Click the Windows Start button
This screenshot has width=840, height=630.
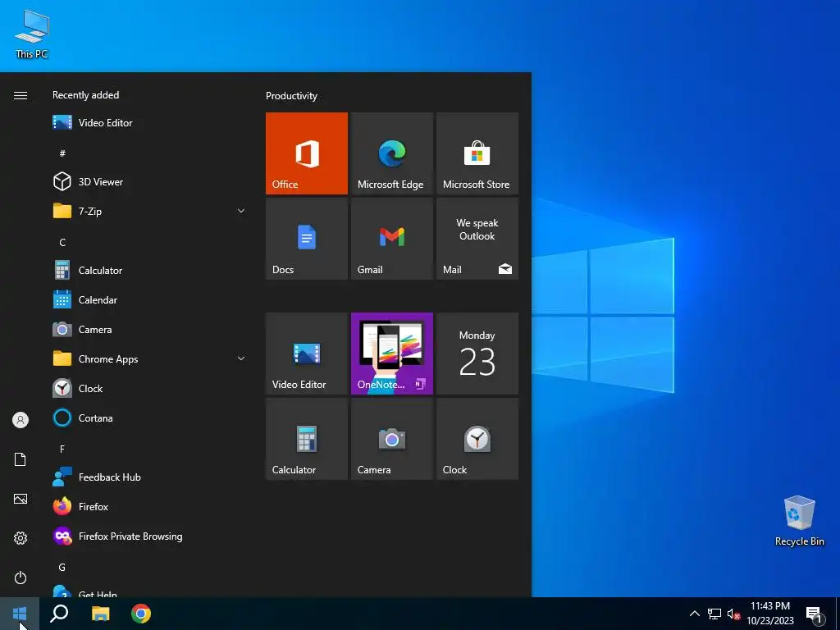point(20,614)
